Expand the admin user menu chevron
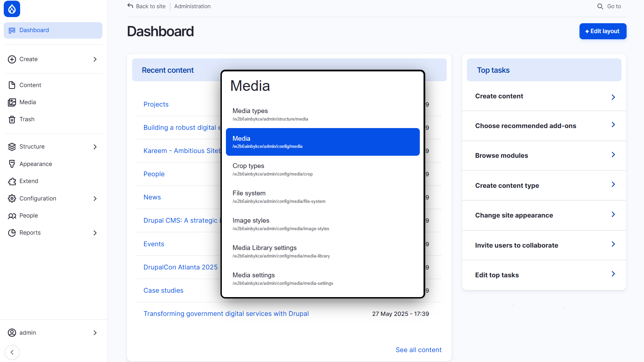Viewport: 644px width, 362px height. [x=95, y=333]
